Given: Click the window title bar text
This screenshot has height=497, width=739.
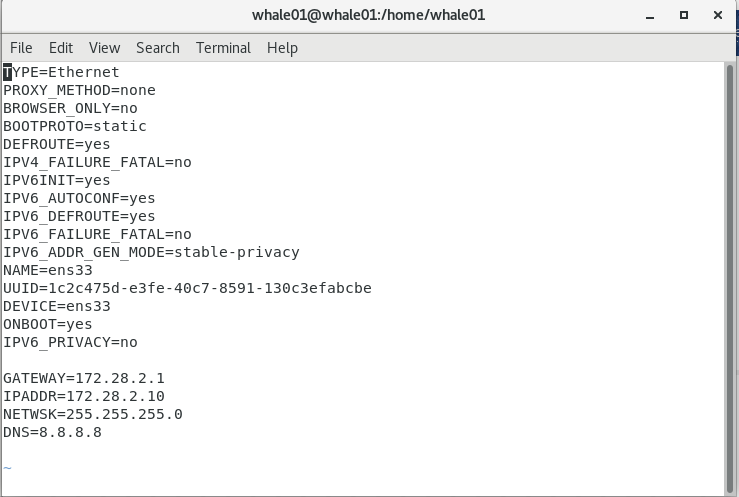Looking at the screenshot, I should pos(369,15).
